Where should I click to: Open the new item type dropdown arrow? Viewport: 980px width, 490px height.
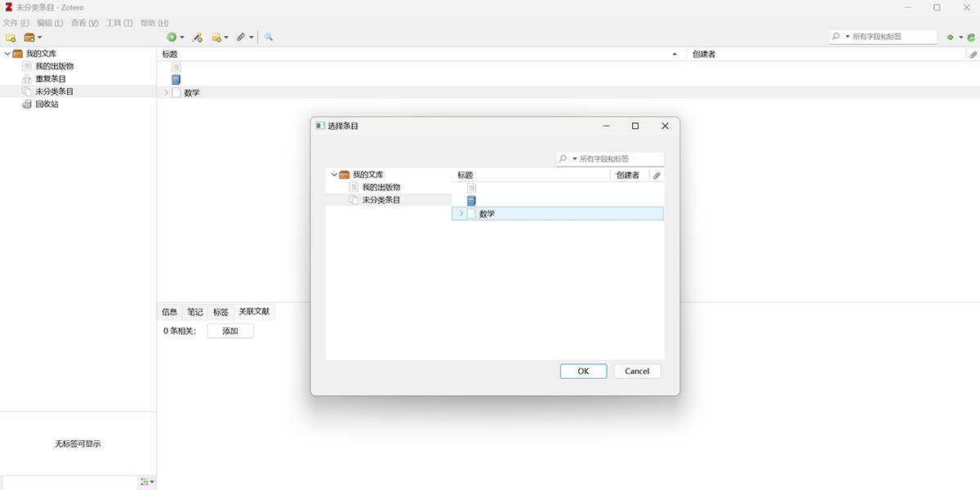(180, 37)
